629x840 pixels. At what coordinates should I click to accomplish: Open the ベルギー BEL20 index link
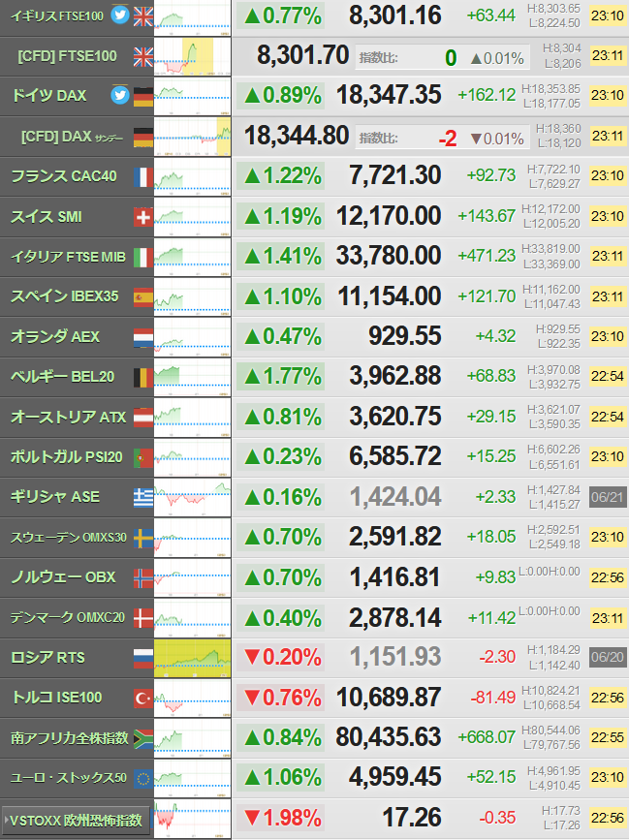point(63,377)
